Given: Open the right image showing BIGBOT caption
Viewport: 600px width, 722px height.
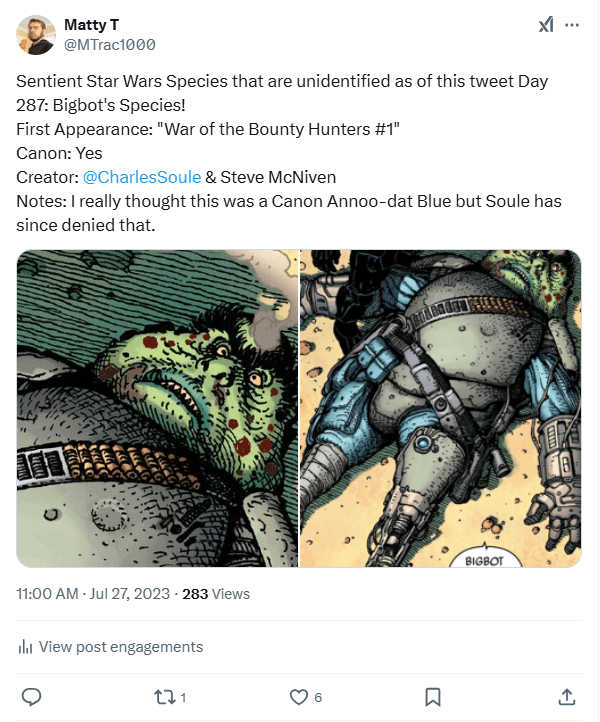Looking at the screenshot, I should click(x=441, y=408).
